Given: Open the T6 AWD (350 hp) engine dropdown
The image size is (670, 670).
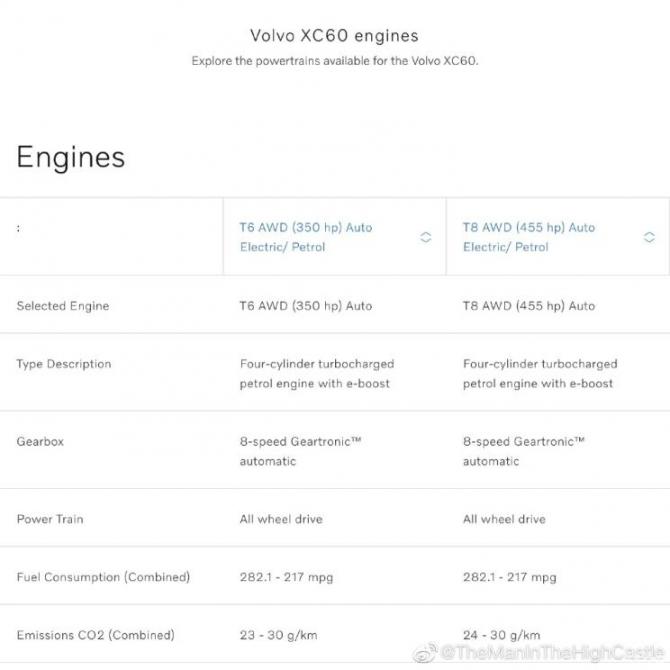Looking at the screenshot, I should point(306,237).
